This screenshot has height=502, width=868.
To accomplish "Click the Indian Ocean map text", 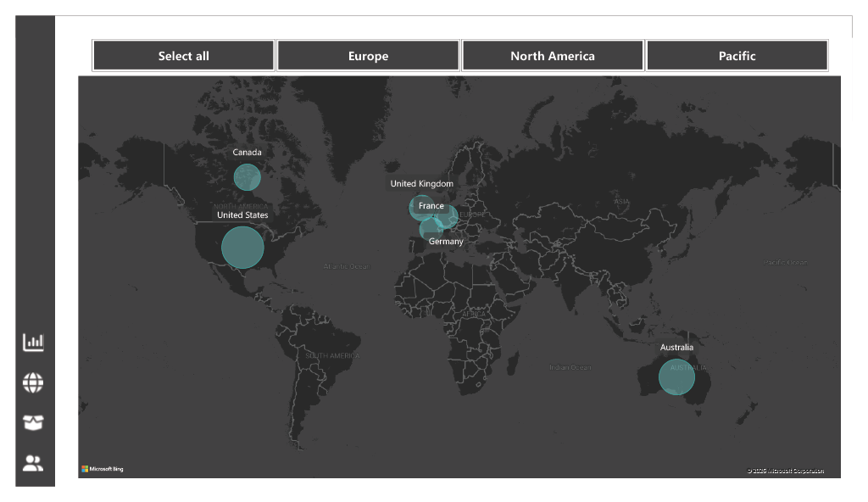I will [x=570, y=367].
